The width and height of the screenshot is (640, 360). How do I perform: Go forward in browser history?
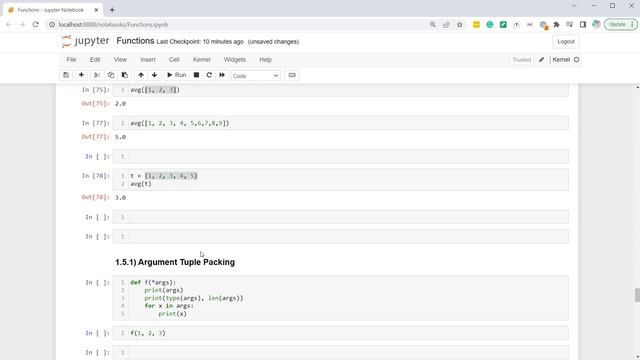(x=22, y=24)
